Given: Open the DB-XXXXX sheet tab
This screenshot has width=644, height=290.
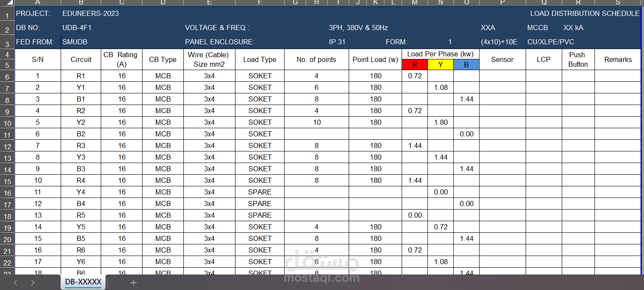Looking at the screenshot, I should 83,282.
